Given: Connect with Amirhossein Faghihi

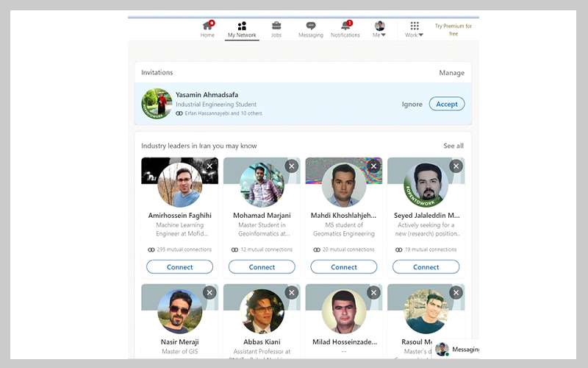Looking at the screenshot, I should [179, 267].
